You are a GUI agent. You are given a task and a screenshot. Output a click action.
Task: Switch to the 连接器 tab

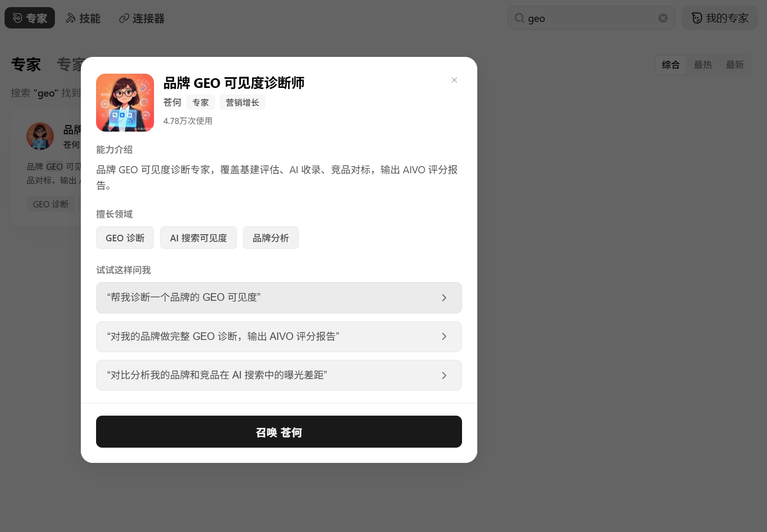coord(142,18)
